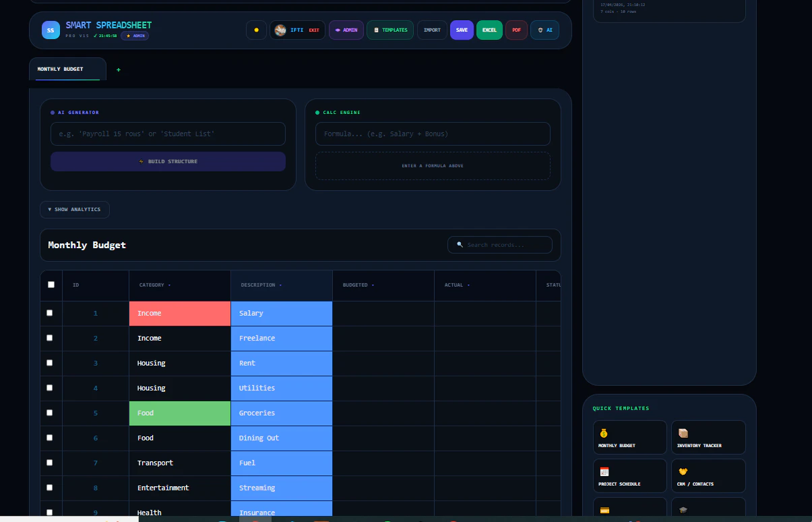Click the magnifier icon in search records

(460, 245)
